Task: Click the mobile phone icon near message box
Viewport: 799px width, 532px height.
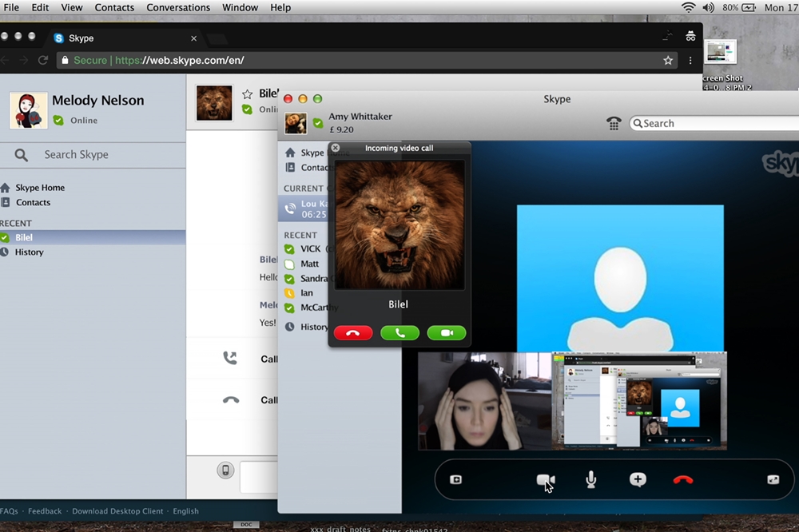Action: pyautogui.click(x=225, y=470)
